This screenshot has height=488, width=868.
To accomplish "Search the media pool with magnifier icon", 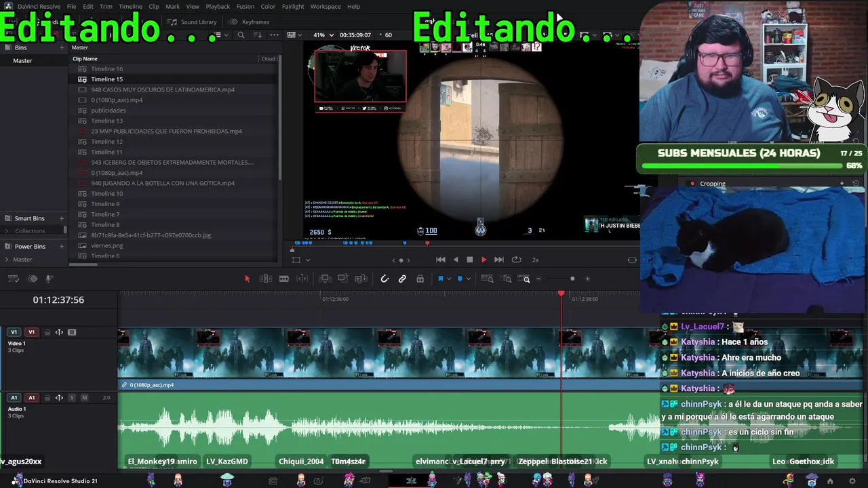I will pos(241,35).
